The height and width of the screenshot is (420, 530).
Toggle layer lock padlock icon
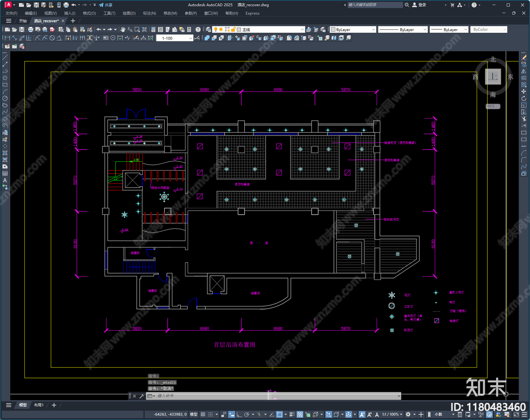click(x=233, y=29)
